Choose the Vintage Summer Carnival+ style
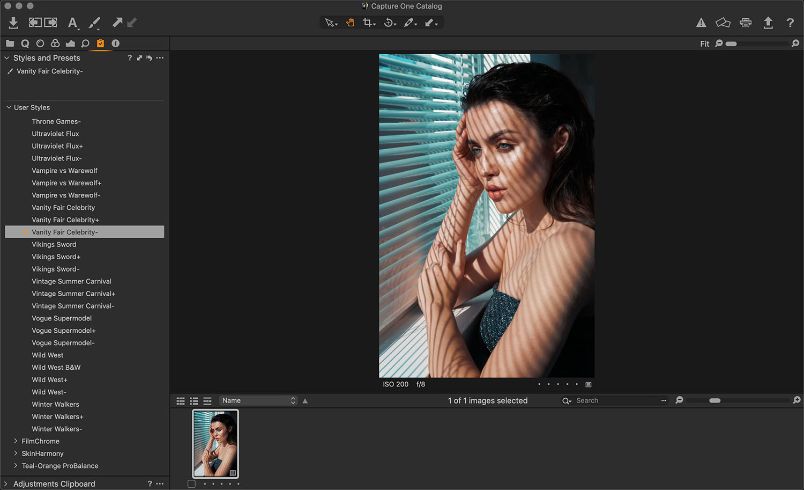This screenshot has width=804, height=490. tap(73, 294)
